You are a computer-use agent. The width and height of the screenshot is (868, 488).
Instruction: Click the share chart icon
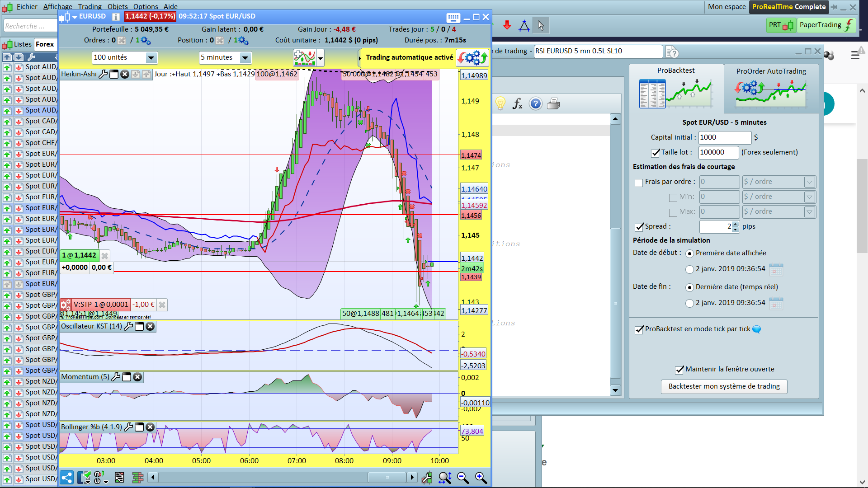click(67, 478)
